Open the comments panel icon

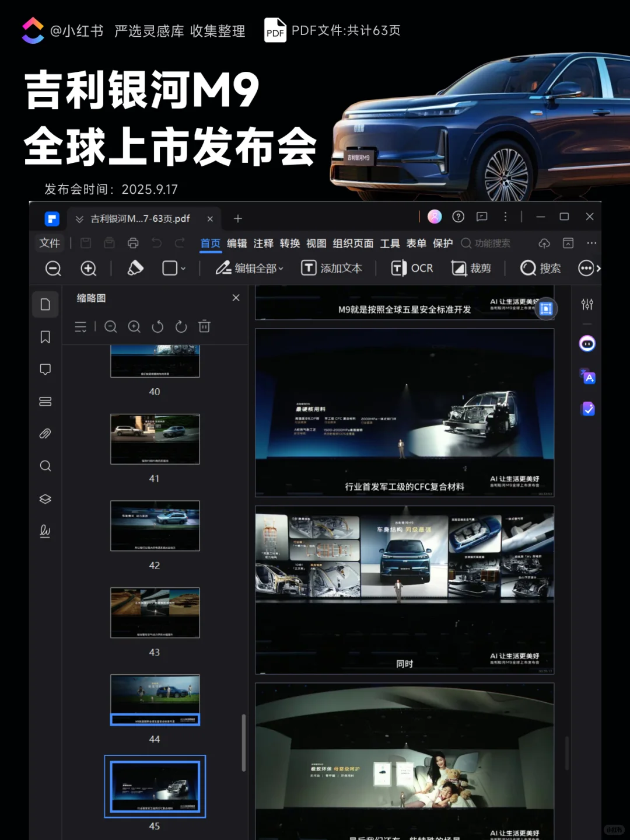click(x=45, y=369)
